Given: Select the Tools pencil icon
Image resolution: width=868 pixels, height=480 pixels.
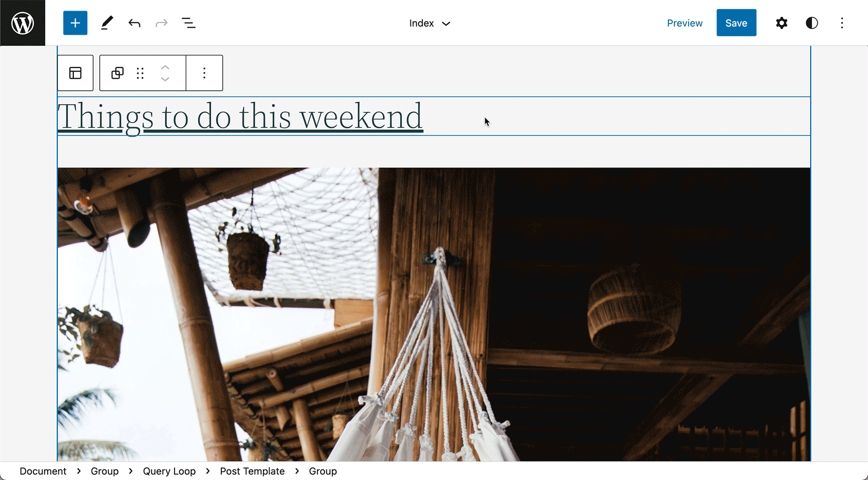Looking at the screenshot, I should (x=107, y=23).
